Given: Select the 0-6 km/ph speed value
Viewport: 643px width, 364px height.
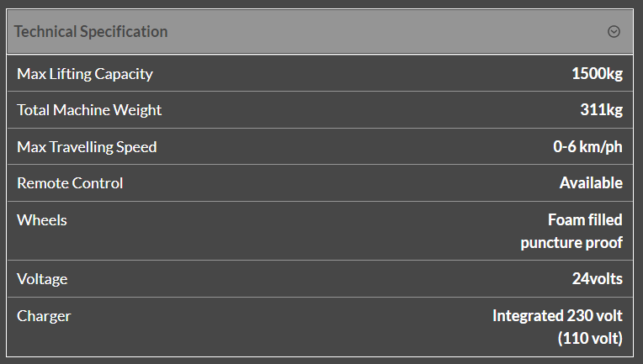Looking at the screenshot, I should (587, 147).
